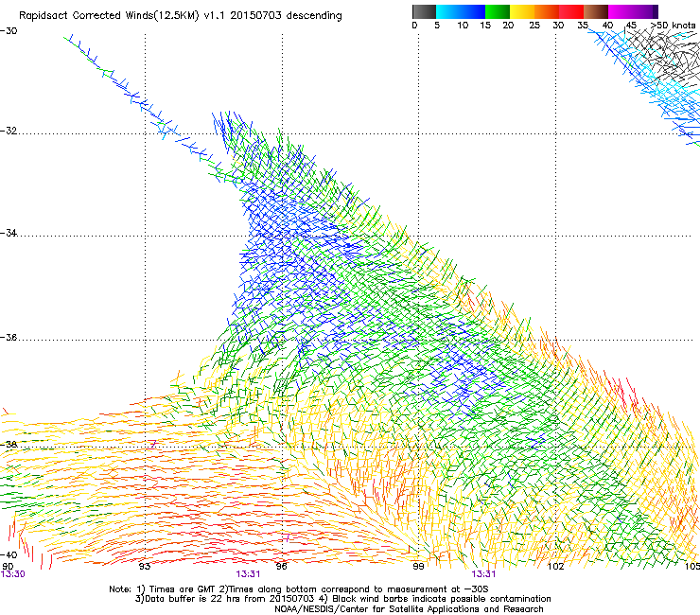Viewport: 700px width, 615px height.
Task: Click the 'NOAA/NESDIS/Center for Satellite Applications' credit
Action: [x=377, y=609]
